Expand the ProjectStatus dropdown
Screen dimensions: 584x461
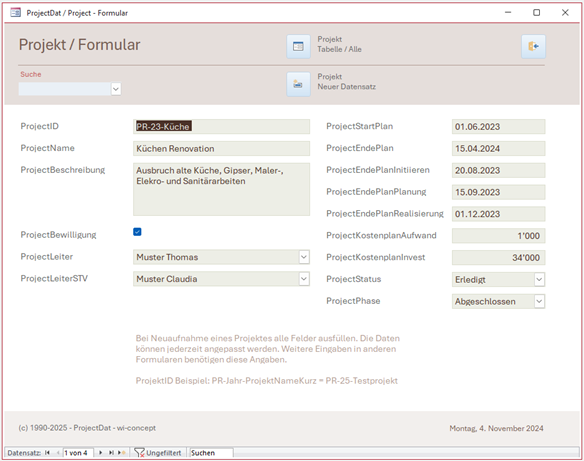pyautogui.click(x=539, y=280)
